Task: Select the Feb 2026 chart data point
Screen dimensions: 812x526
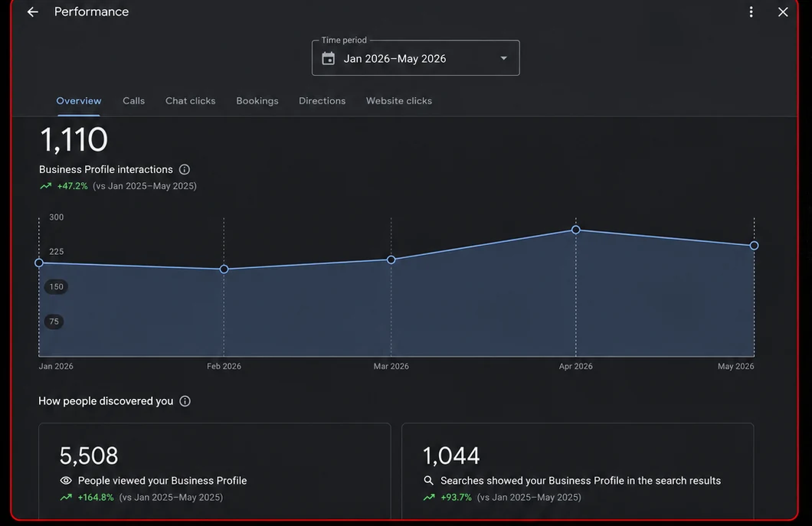Action: click(x=224, y=270)
